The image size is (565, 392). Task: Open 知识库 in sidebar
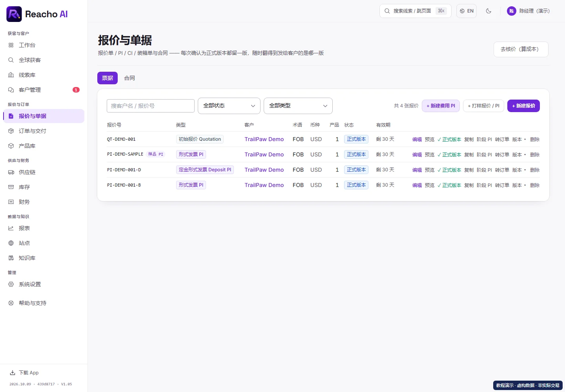point(44,258)
